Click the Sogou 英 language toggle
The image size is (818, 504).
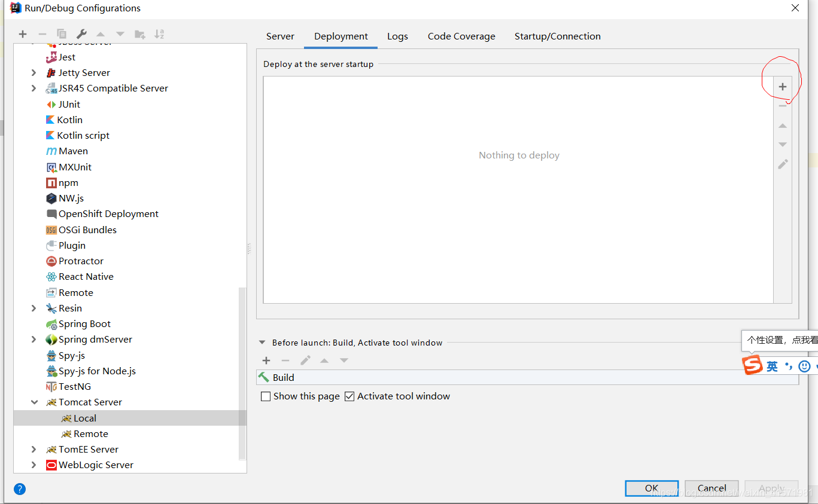point(773,366)
